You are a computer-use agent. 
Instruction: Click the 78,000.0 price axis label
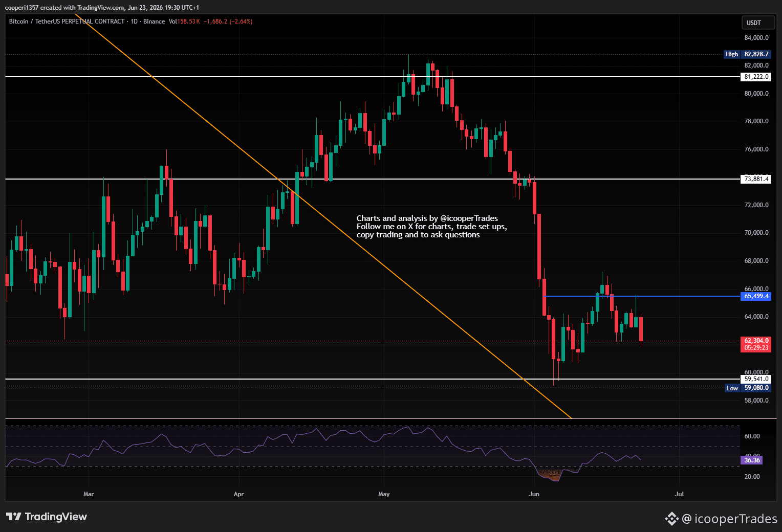(x=756, y=121)
